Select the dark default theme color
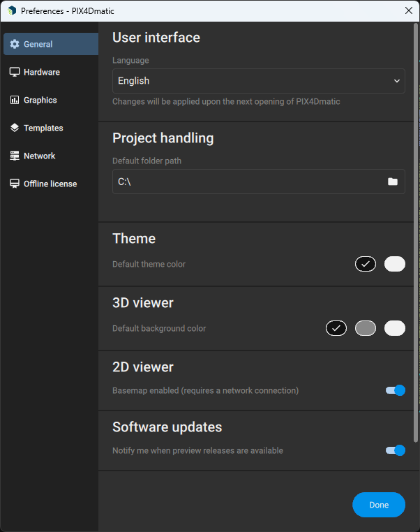420x532 pixels. (366, 264)
